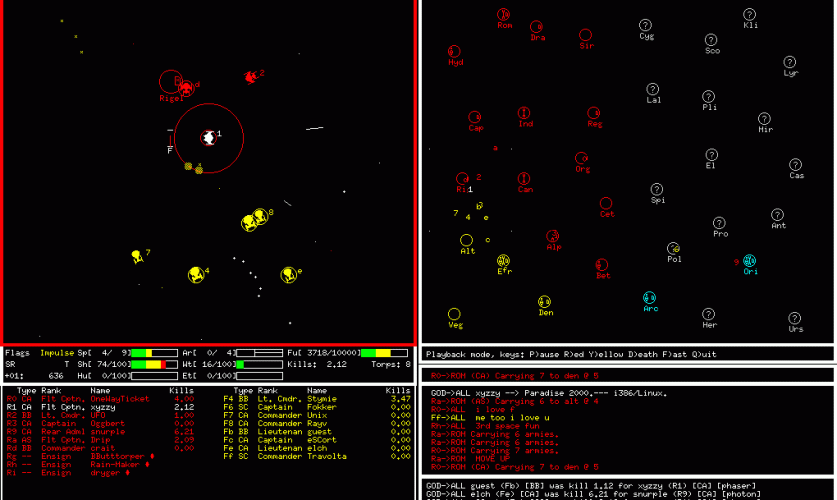This screenshot has height=500, width=837.
Task: Target the red enemy ship numbered 2
Action: 250,77
